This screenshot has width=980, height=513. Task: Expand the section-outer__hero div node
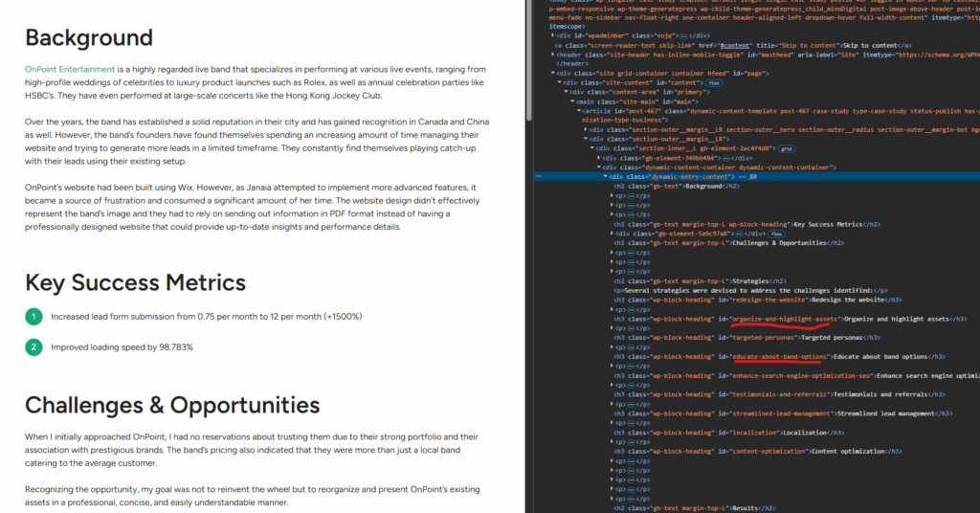tap(586, 129)
